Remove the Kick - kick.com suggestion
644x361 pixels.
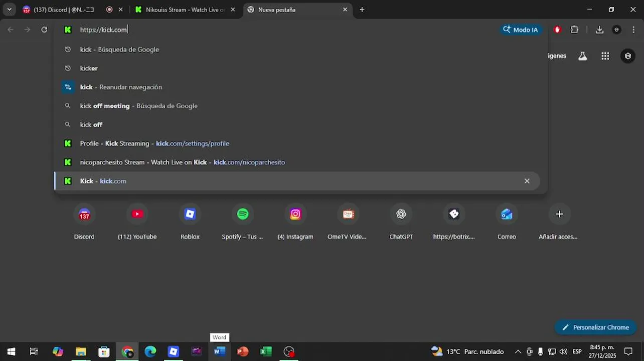(x=527, y=181)
